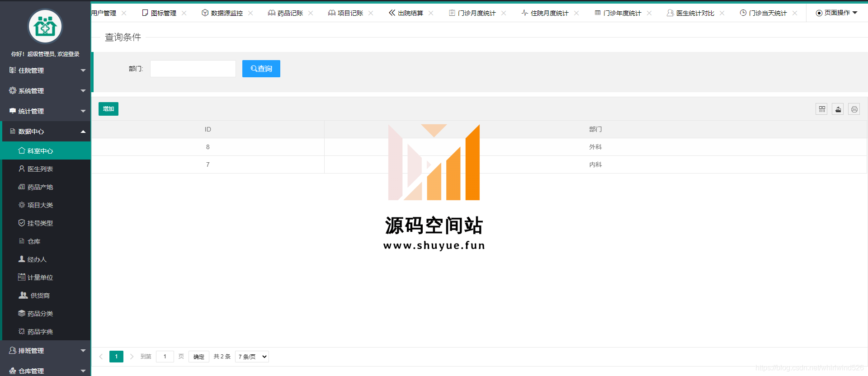Image resolution: width=868 pixels, height=376 pixels.
Task: Close the 出院结算 tab
Action: 431,13
